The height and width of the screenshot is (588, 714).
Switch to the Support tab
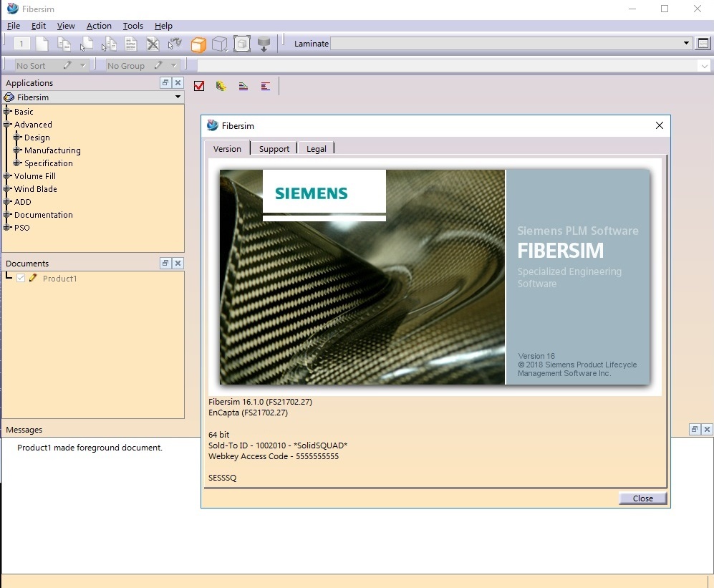click(x=274, y=148)
